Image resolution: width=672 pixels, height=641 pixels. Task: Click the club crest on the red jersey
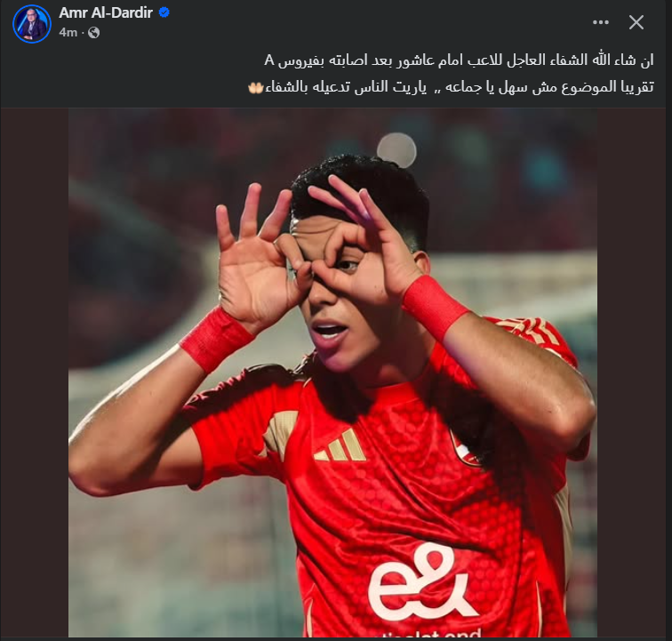464,448
